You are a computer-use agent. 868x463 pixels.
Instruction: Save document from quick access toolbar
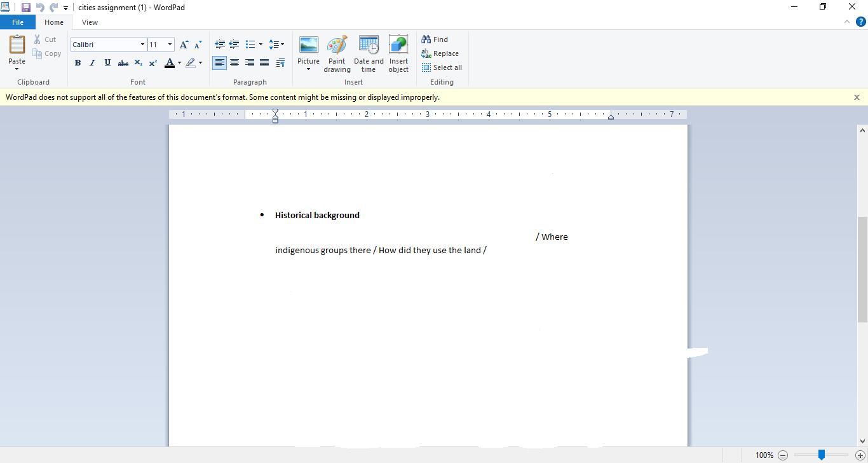coord(26,8)
